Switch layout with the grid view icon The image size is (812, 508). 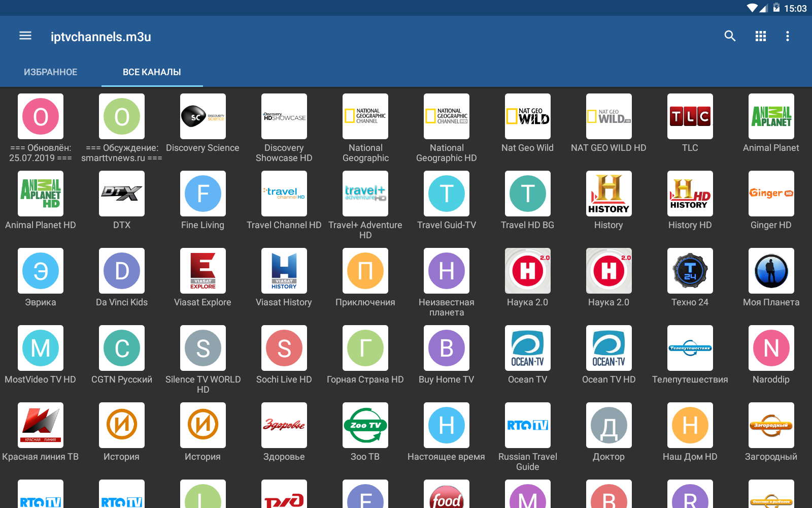[760, 36]
